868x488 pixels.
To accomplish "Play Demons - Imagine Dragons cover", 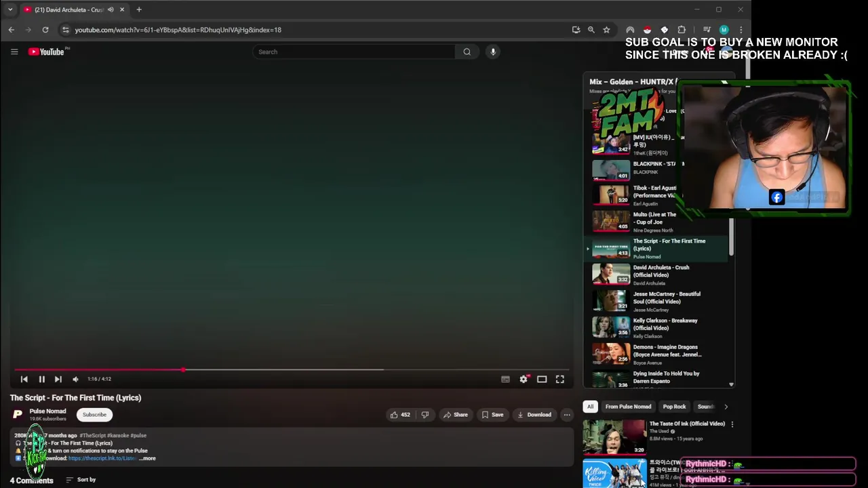I will [x=656, y=354].
